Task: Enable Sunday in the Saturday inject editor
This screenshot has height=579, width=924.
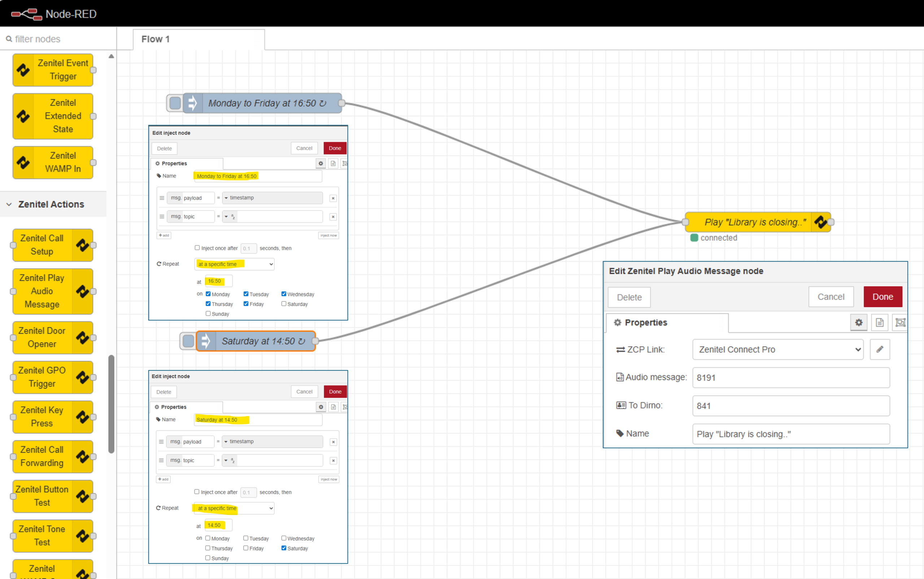Action: pyautogui.click(x=208, y=558)
